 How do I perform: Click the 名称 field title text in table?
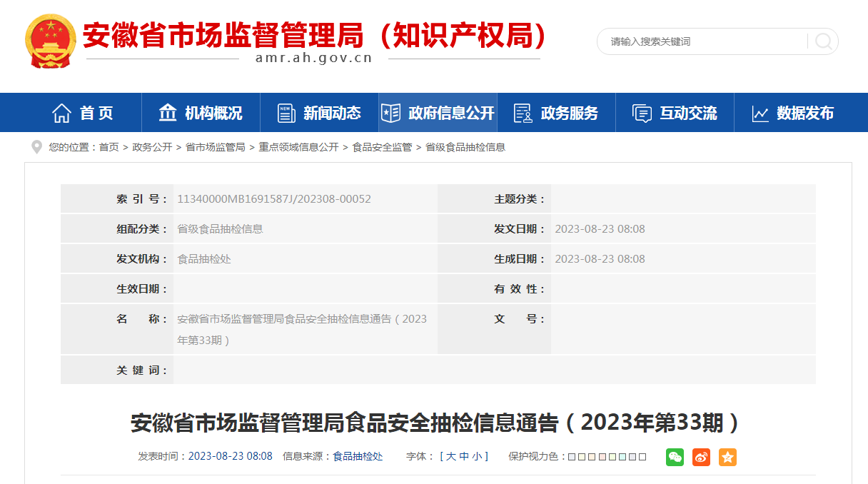click(x=302, y=330)
